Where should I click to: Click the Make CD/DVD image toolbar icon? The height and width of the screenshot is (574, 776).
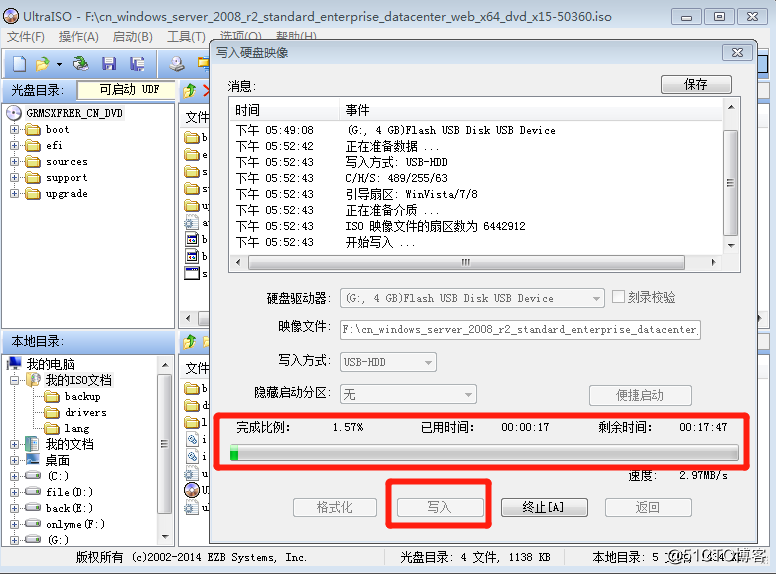177,64
